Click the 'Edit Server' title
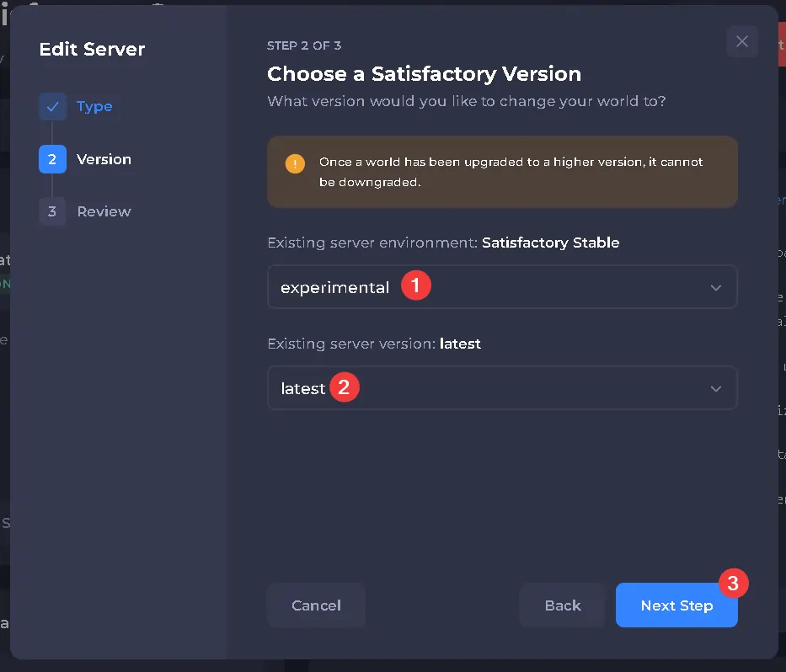786x672 pixels. 92,49
